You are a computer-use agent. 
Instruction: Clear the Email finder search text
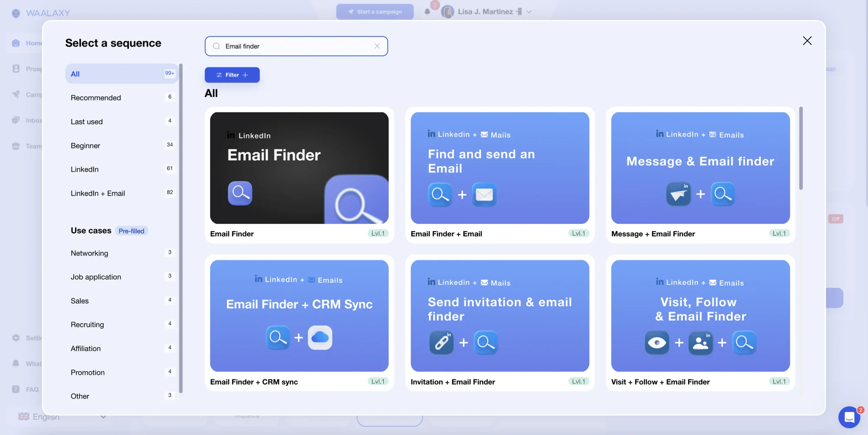(377, 46)
